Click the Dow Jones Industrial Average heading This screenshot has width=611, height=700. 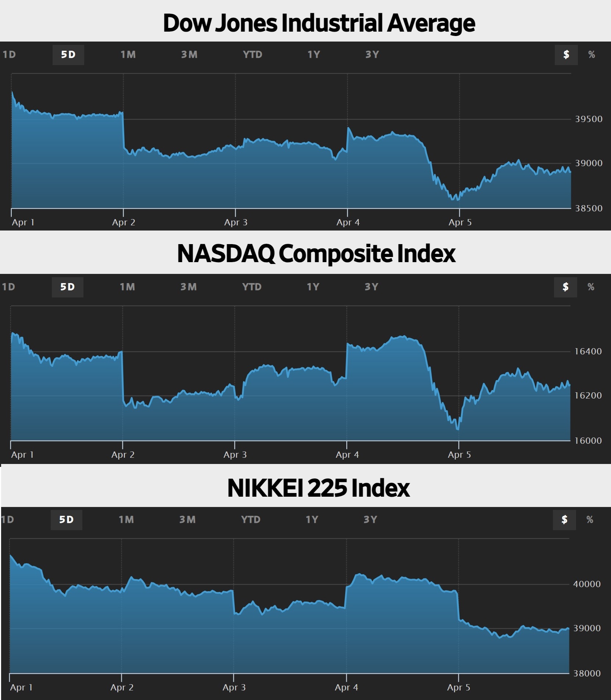(319, 23)
